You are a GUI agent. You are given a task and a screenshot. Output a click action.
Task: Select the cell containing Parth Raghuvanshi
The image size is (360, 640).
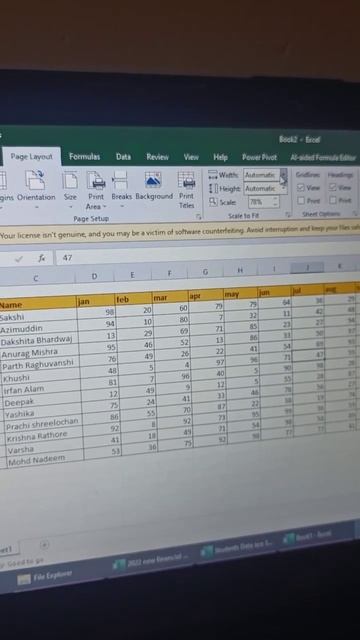click(40, 364)
